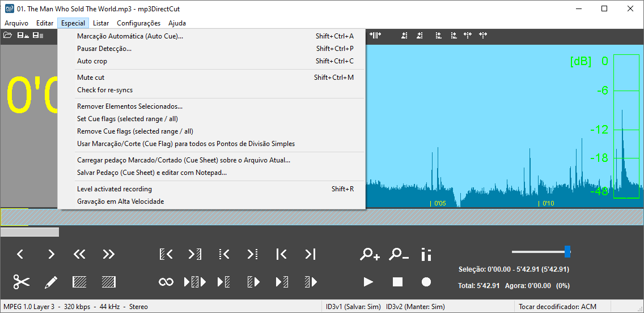Choose Pausar Detecção...
The height and width of the screenshot is (313, 644).
(x=211, y=49)
